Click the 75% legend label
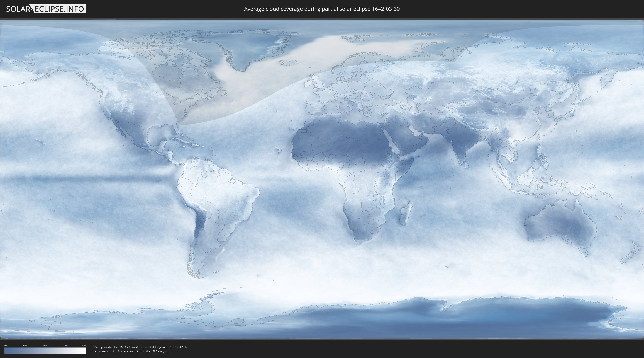 click(65, 345)
